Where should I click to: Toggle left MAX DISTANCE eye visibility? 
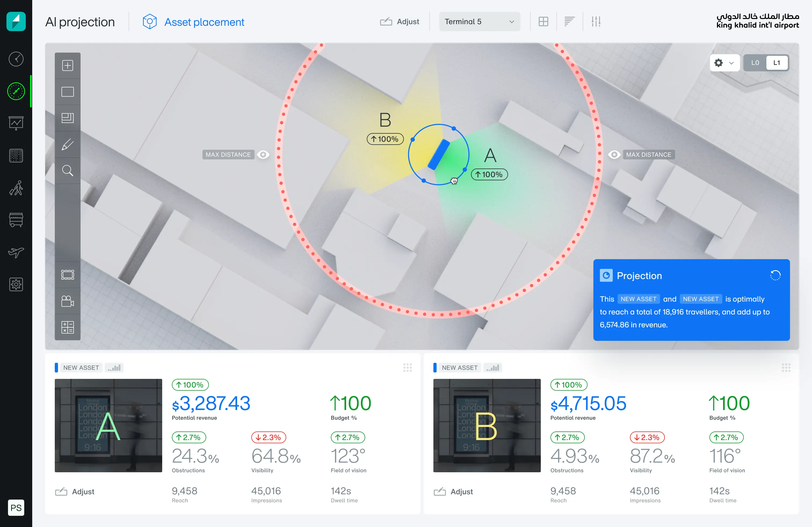click(x=263, y=155)
